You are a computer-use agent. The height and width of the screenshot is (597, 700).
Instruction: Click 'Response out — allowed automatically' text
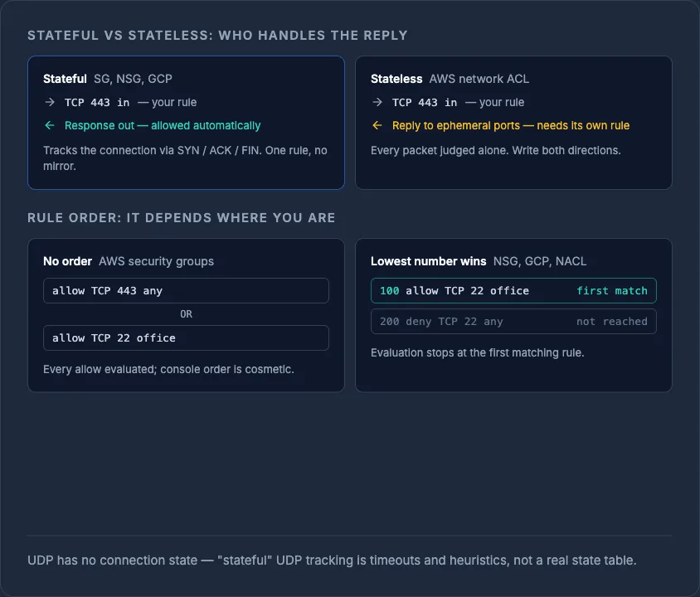[163, 125]
